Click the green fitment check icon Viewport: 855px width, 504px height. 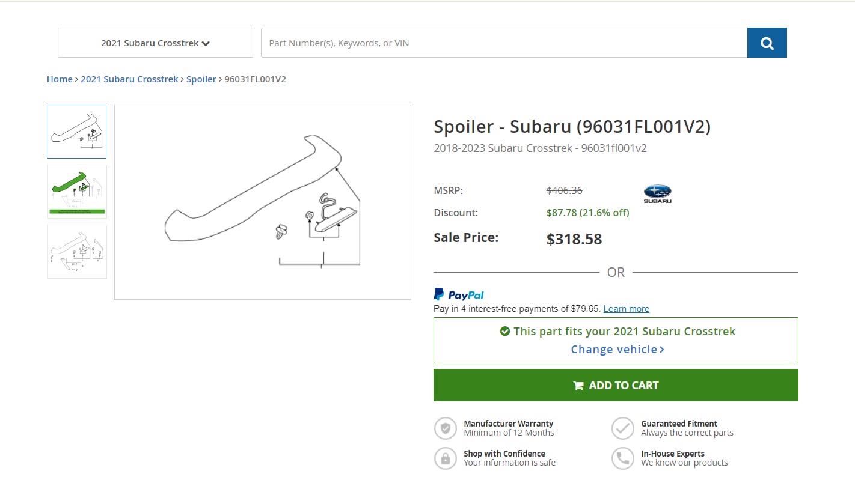coord(505,331)
